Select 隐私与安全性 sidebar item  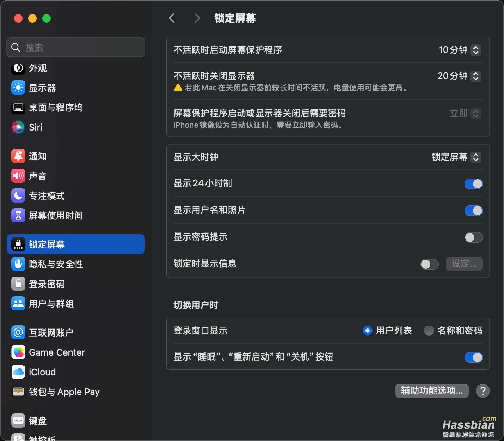(x=76, y=264)
